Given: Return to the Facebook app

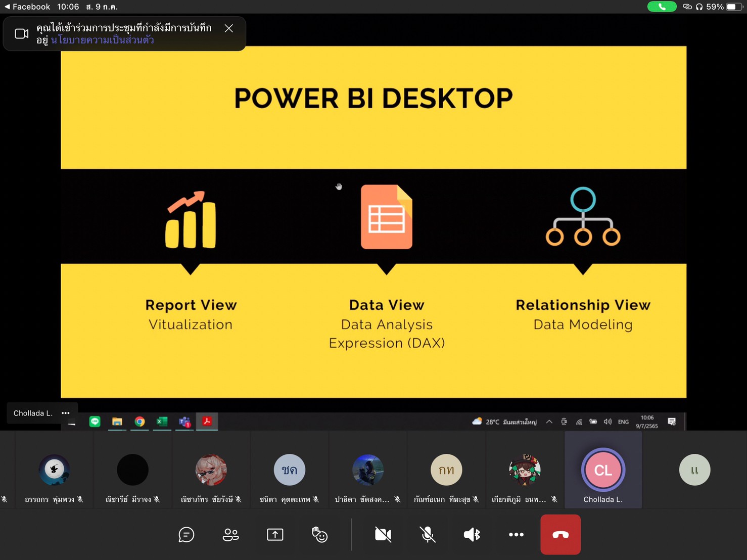Looking at the screenshot, I should point(27,7).
